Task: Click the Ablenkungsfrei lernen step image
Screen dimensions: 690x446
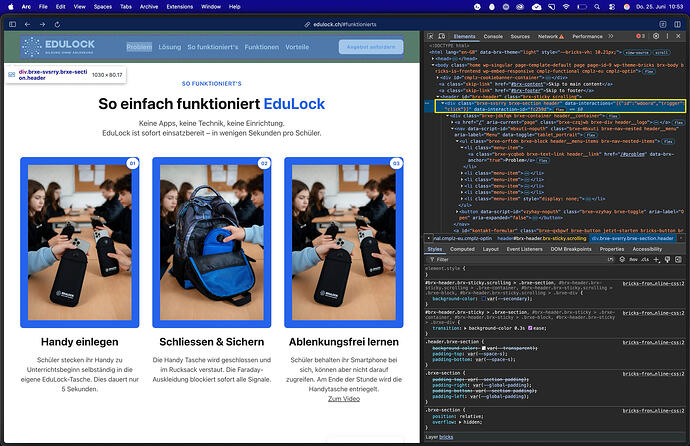Action: 344,242
